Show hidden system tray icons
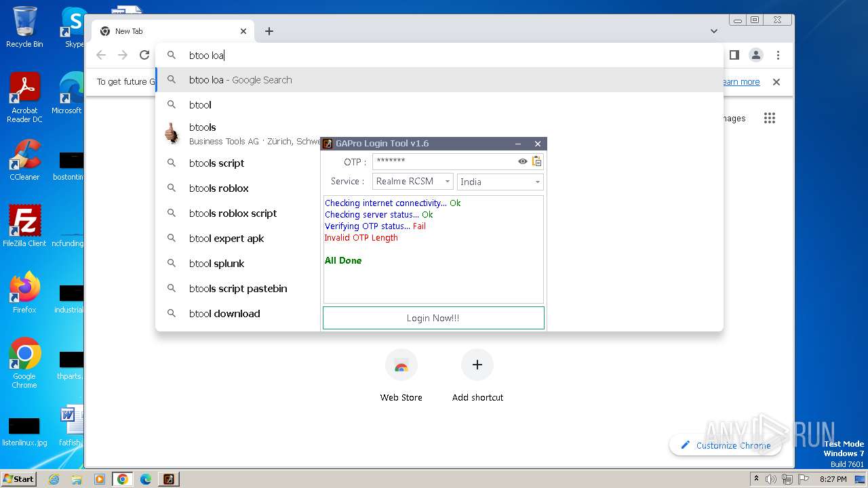 click(x=756, y=479)
